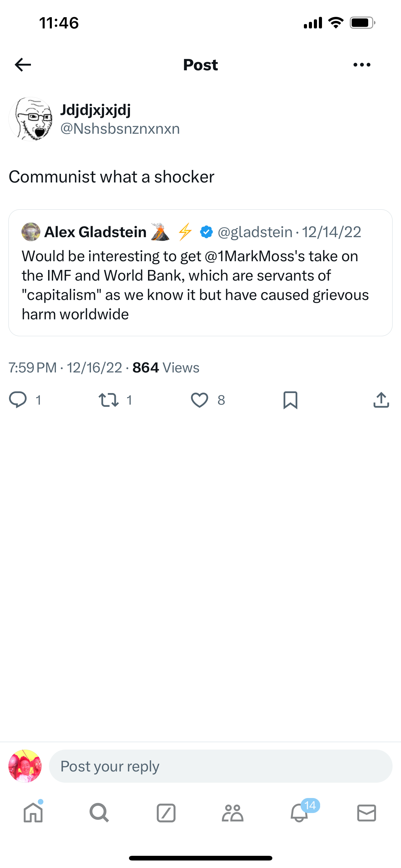Open Jdjdjxjxdj's profile picture
Screen dimensions: 401x868
click(x=31, y=119)
